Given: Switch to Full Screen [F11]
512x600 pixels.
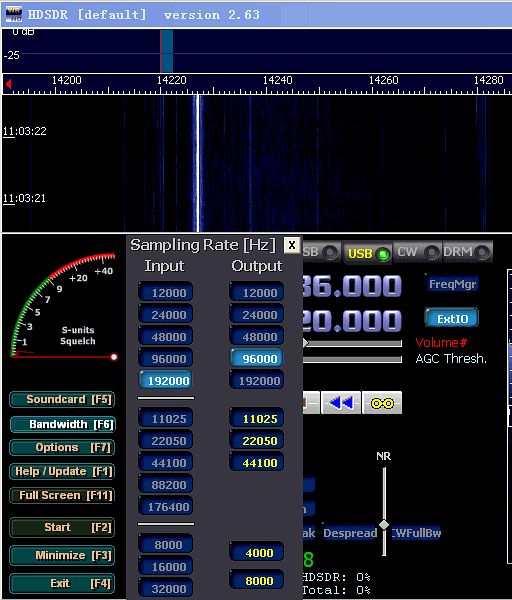Looking at the screenshot, I should pos(62,496).
